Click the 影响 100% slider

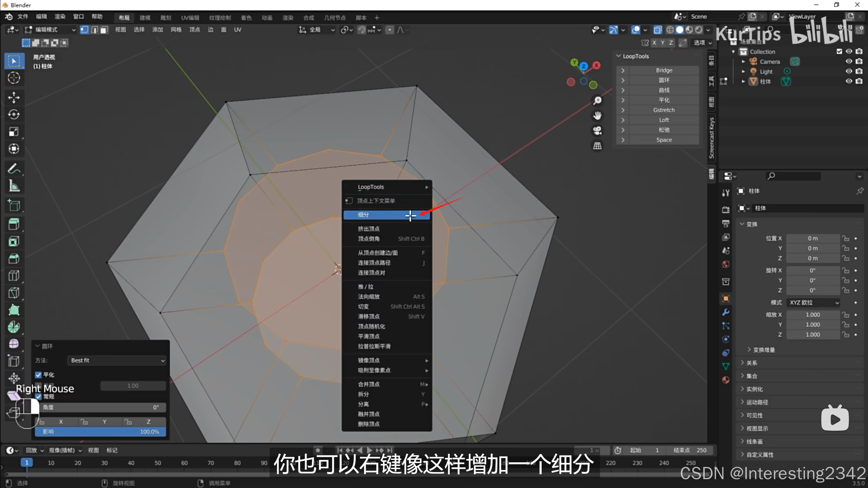100,432
